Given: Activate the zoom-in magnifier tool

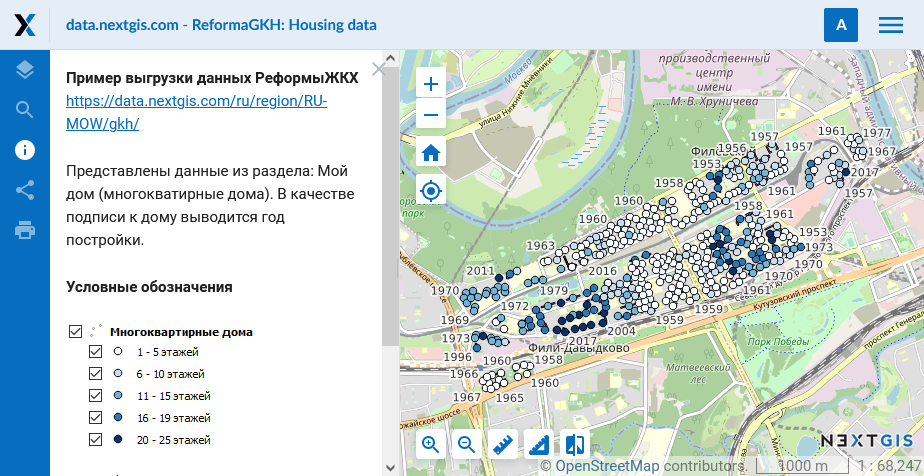Looking at the screenshot, I should point(431,444).
